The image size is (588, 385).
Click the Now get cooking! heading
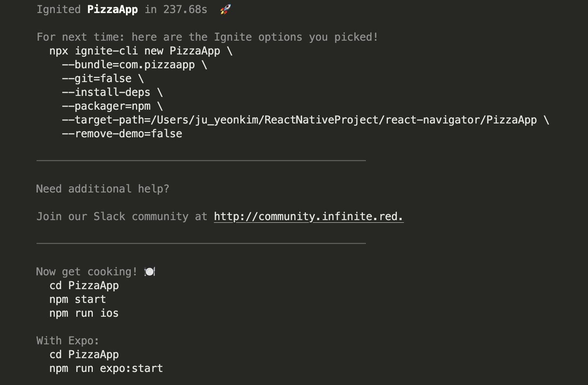pyautogui.click(x=87, y=272)
